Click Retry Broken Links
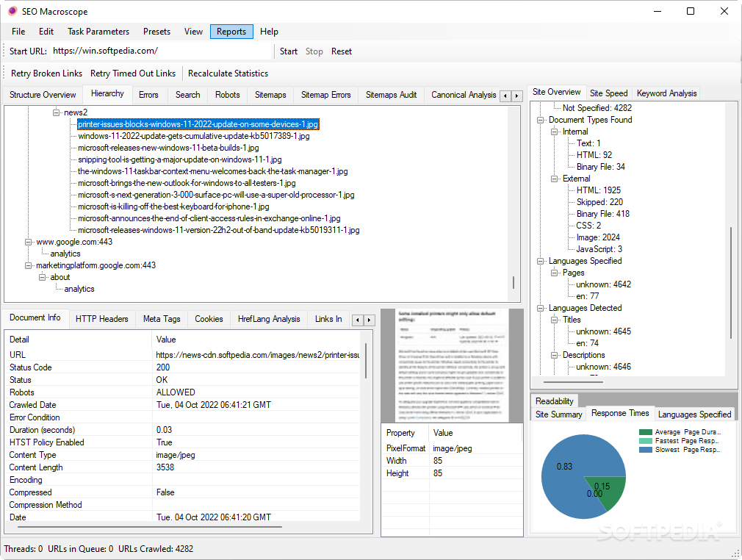 46,73
